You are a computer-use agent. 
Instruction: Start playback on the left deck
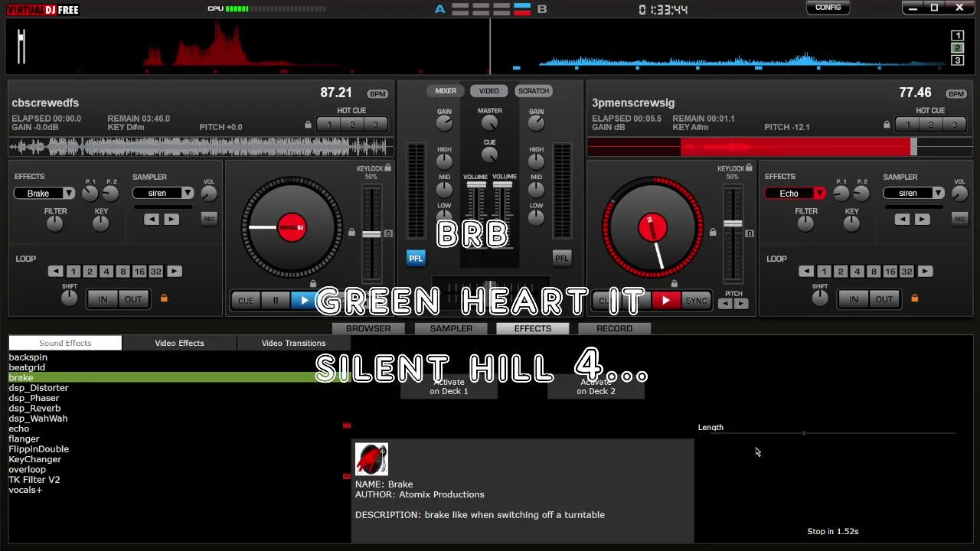click(305, 301)
